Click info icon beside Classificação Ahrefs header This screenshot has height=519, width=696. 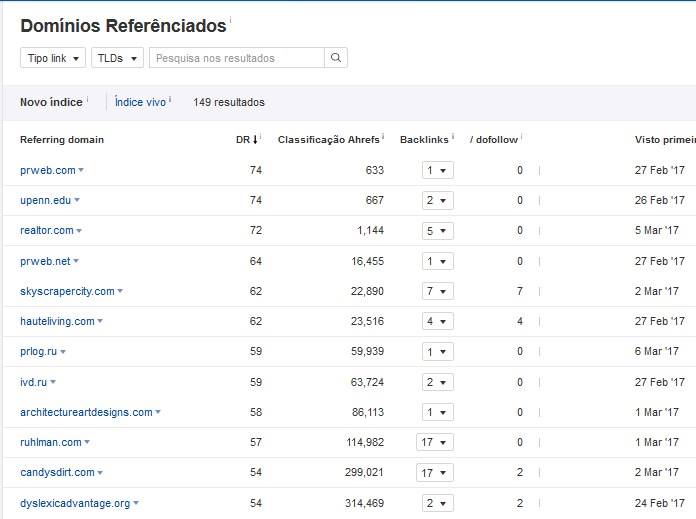point(384,137)
